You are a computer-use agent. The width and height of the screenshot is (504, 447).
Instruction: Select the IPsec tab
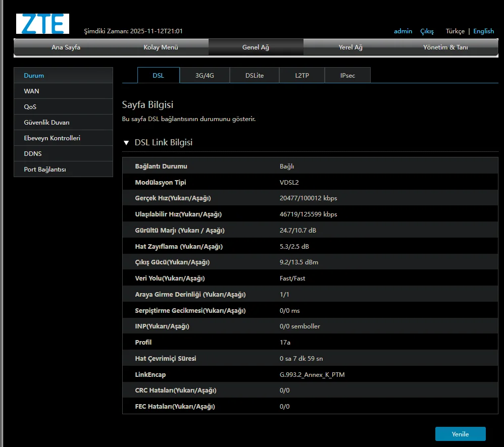(x=347, y=76)
